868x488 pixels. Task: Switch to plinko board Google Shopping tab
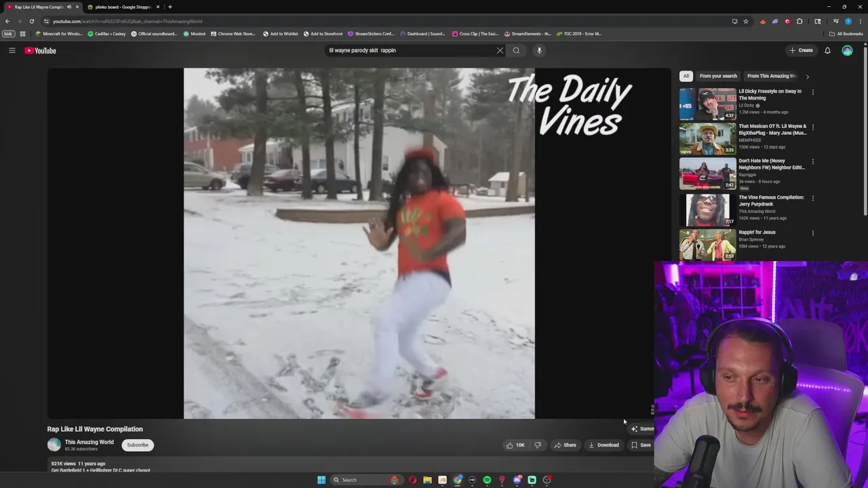[x=123, y=7]
